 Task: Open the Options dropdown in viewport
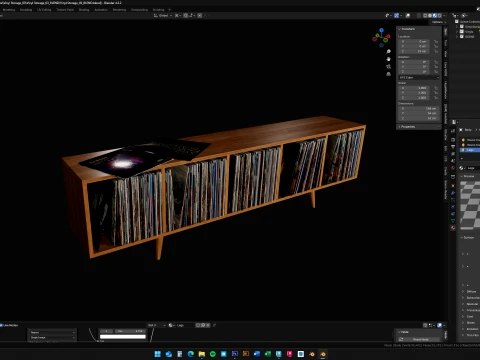(x=439, y=22)
